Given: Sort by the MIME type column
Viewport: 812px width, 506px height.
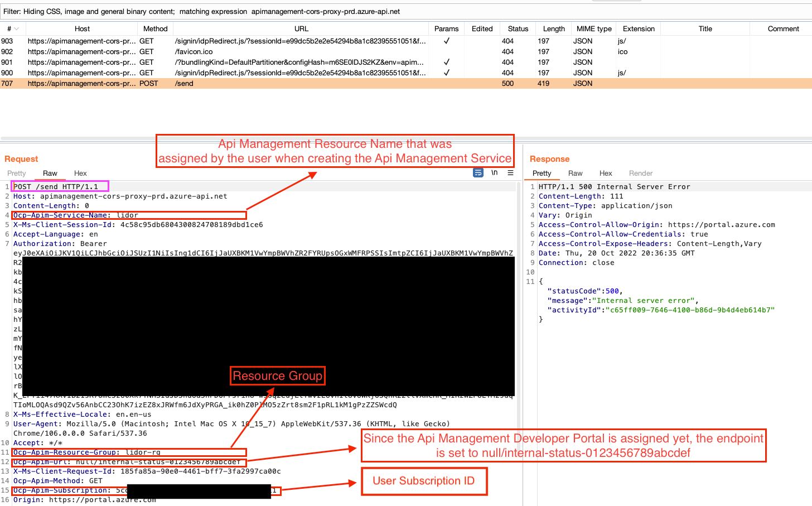Looking at the screenshot, I should (x=593, y=28).
